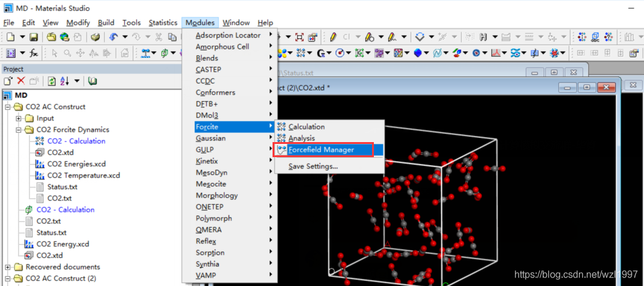Screen dimensions: 644x286
Task: Open the Clean tool dropdown arrow
Action: (x=430, y=37)
